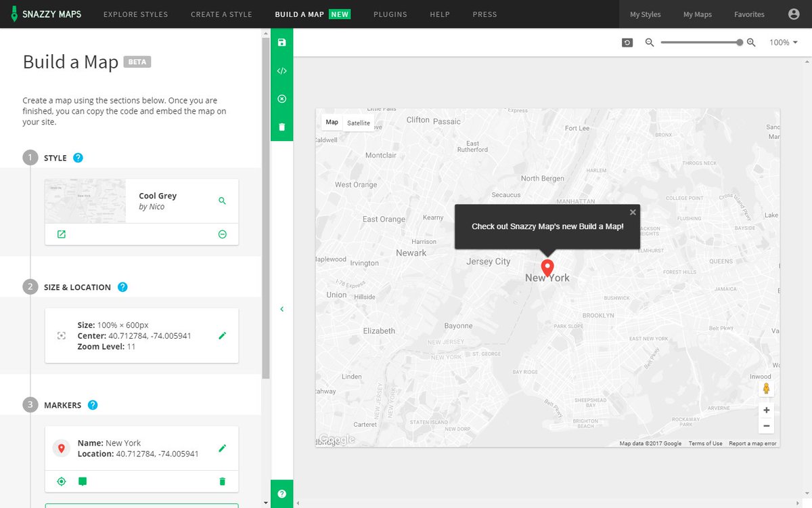Screen dimensions: 812x508
Task: Click the Markers section help icon
Action: (x=93, y=405)
